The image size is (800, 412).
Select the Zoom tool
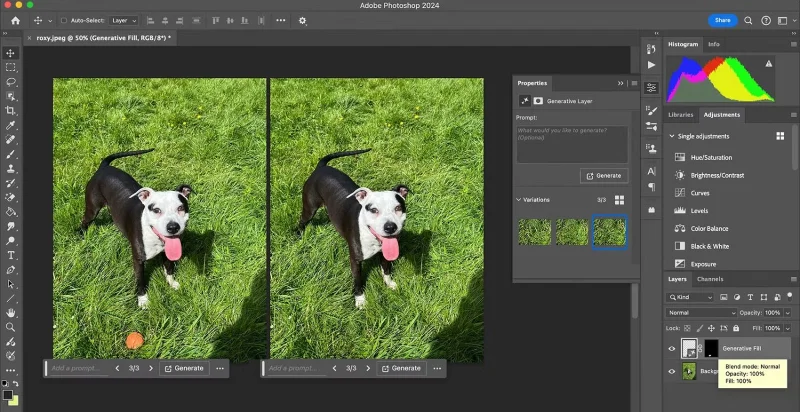10,326
